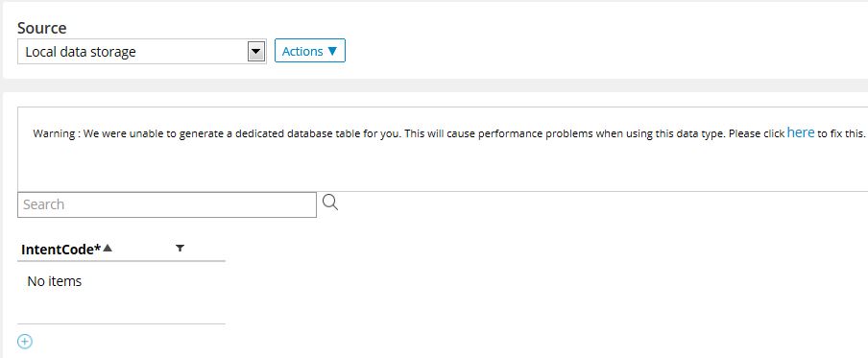Sort by the IntentCode column header
This screenshot has width=868, height=358.
[x=60, y=250]
